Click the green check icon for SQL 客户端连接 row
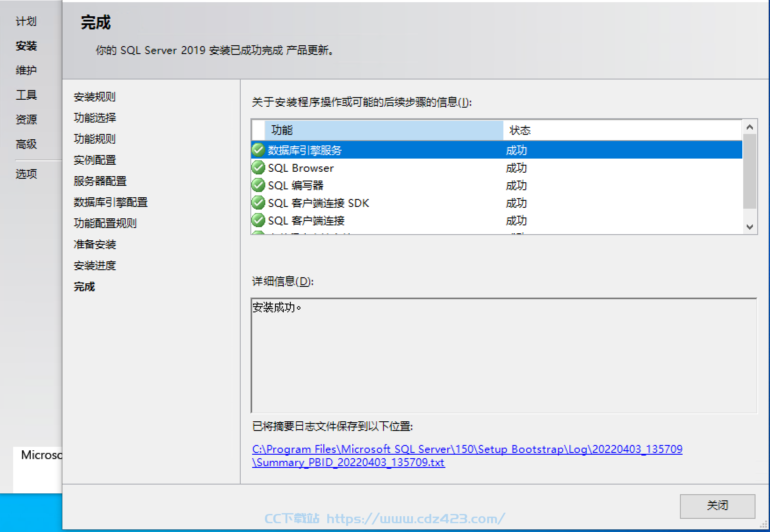 point(258,221)
